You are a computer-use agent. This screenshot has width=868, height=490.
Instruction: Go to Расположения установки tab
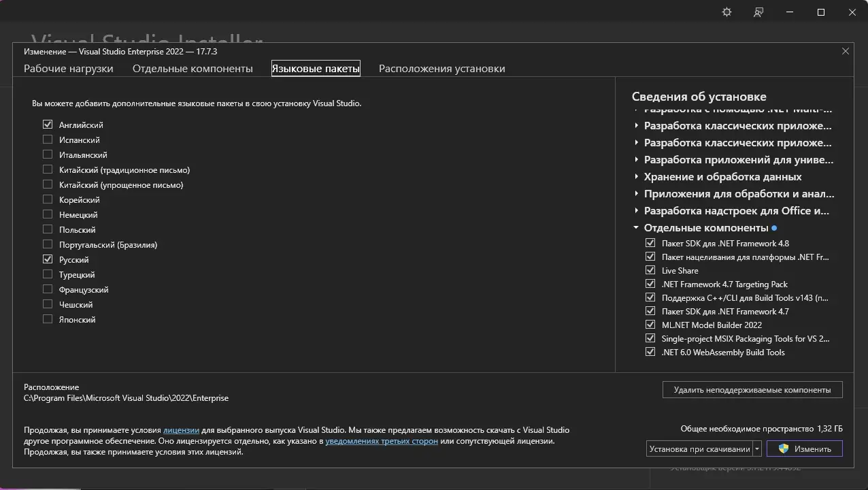[441, 69]
